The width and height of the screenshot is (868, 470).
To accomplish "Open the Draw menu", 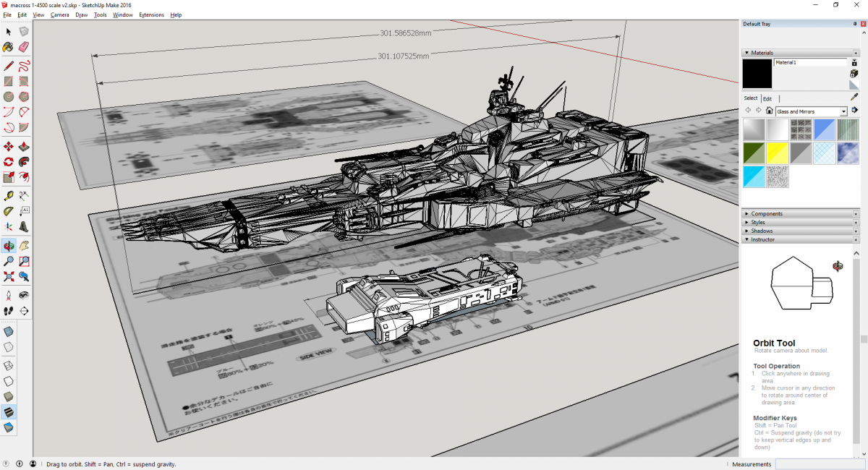I will pos(82,14).
